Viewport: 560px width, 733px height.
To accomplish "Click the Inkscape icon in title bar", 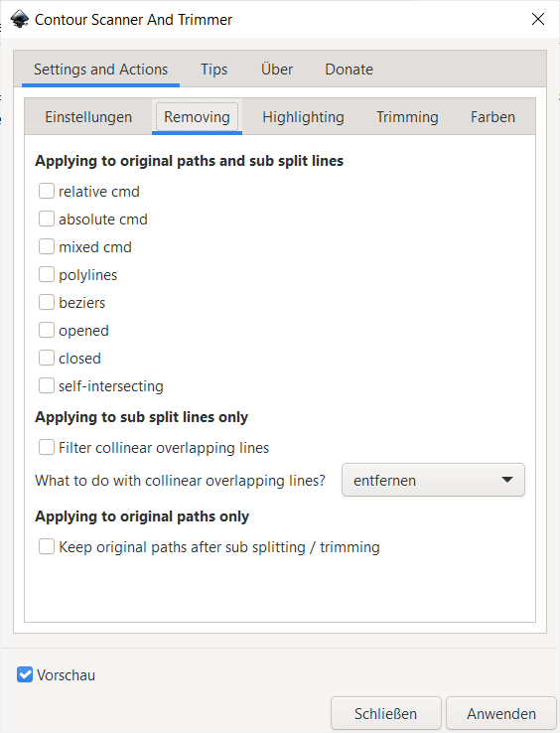I will pyautogui.click(x=20, y=20).
